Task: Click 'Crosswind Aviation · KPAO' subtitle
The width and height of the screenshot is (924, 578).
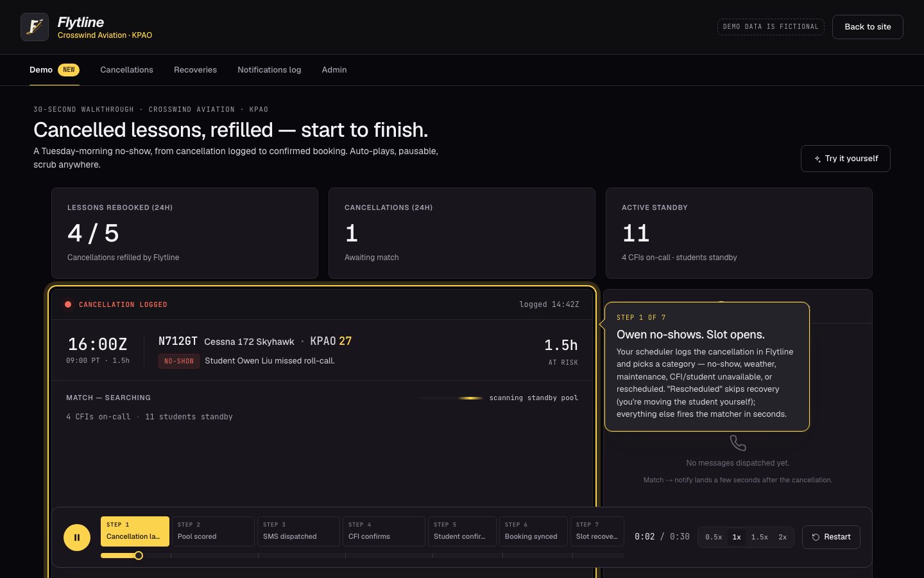Action: [x=105, y=35]
